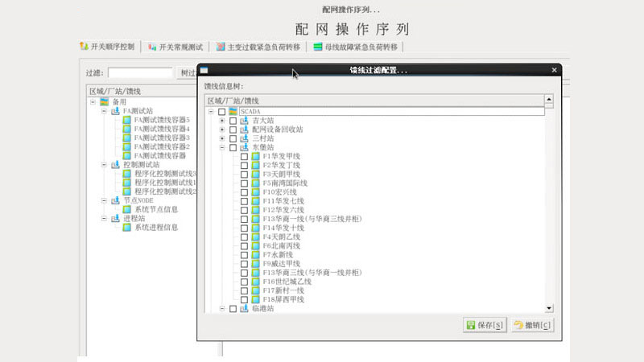
Task: Tick the 配网设备回收站 checkbox
Action: [x=233, y=129]
